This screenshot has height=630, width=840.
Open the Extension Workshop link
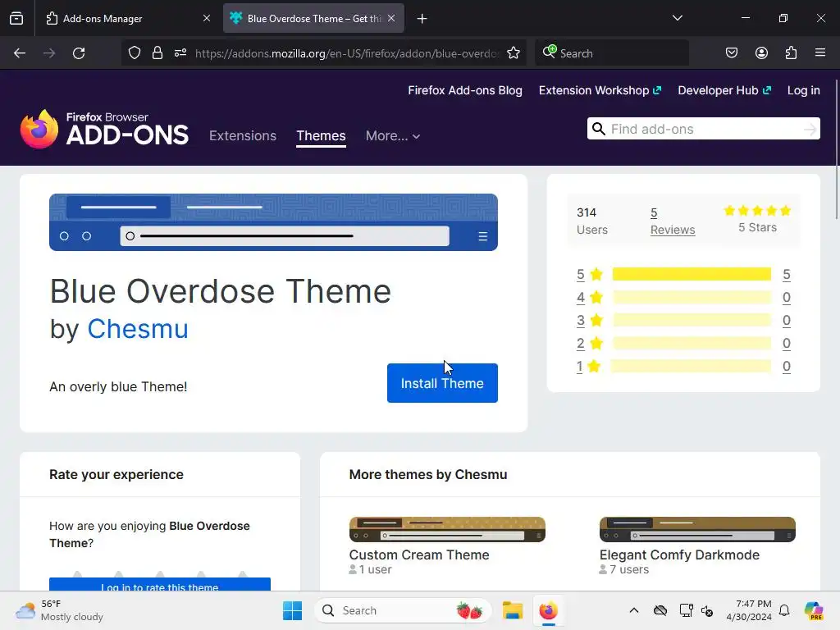[x=600, y=90]
